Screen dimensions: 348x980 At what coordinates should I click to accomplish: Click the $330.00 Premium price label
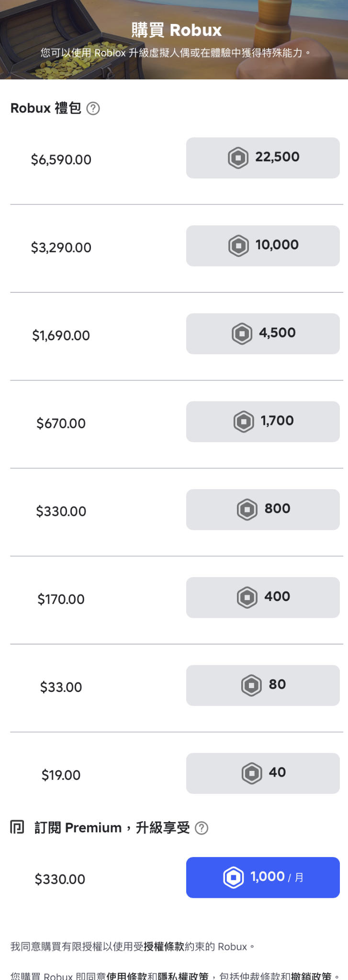coord(60,879)
